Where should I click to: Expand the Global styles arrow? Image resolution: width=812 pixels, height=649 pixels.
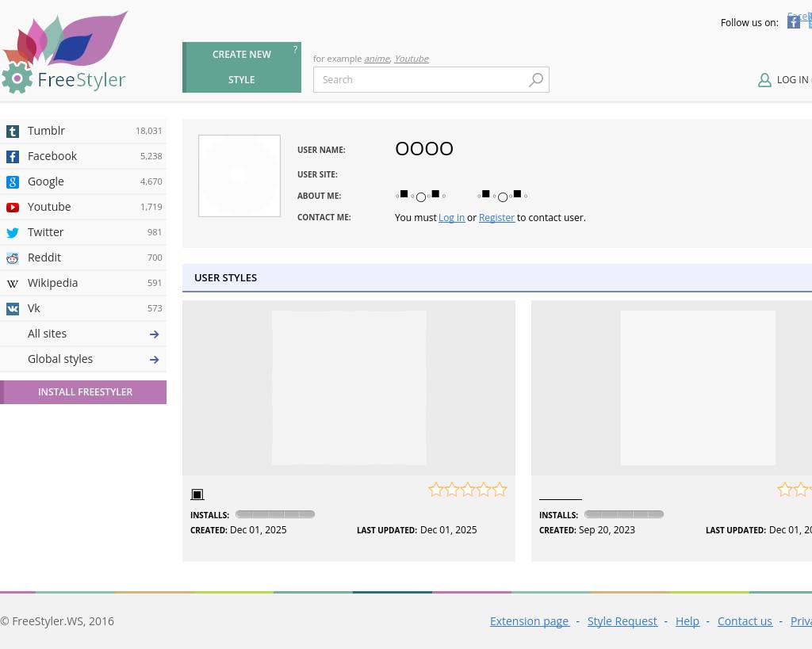[x=154, y=360]
